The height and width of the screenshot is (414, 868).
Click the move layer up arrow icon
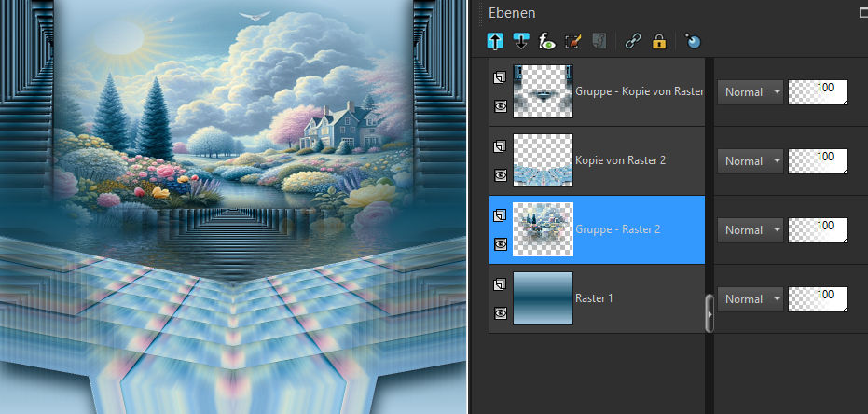(495, 42)
